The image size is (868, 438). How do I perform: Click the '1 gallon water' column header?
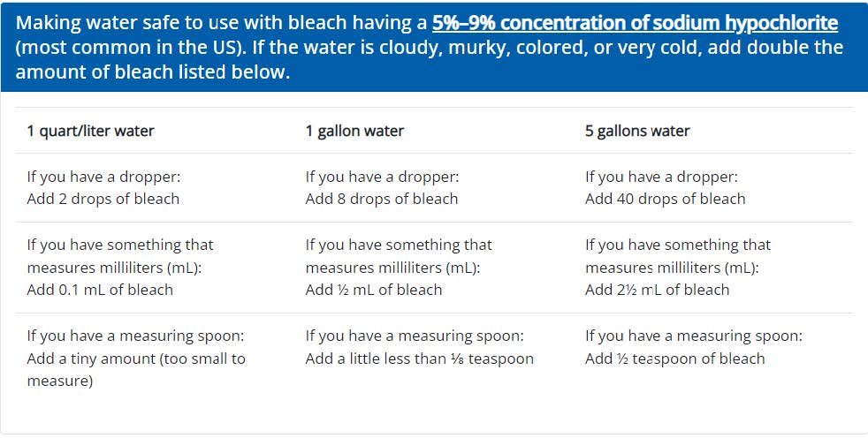(354, 131)
